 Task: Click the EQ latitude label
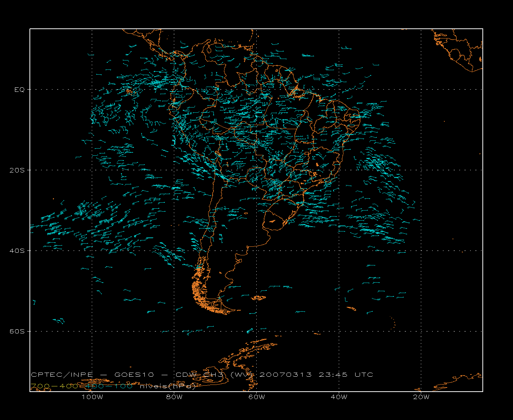point(19,90)
